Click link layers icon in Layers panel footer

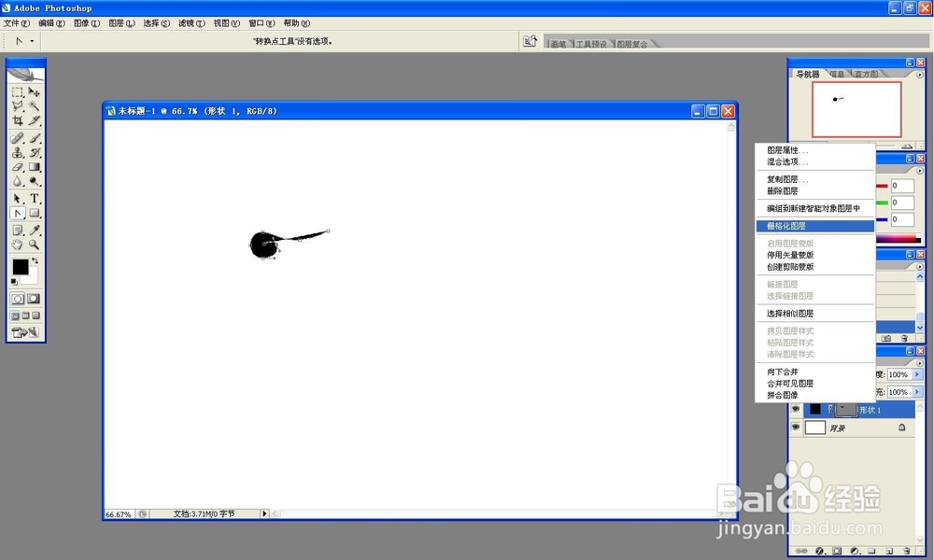click(801, 551)
